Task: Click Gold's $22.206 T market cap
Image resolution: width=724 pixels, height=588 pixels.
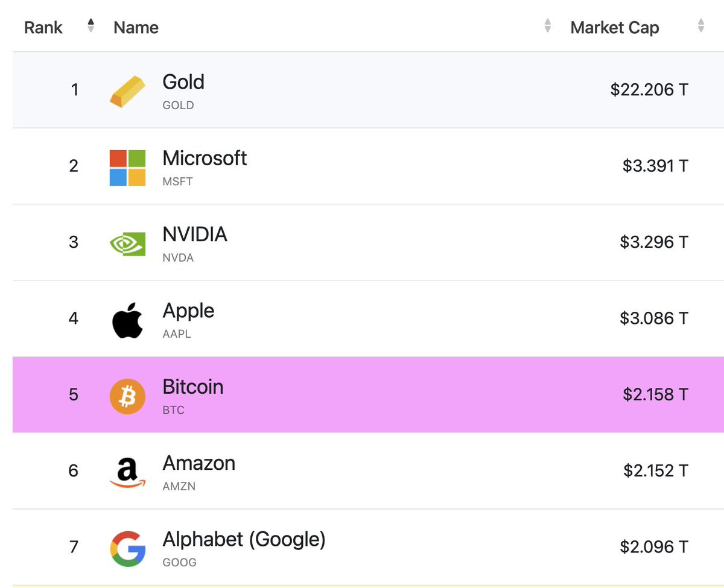Action: (x=649, y=90)
